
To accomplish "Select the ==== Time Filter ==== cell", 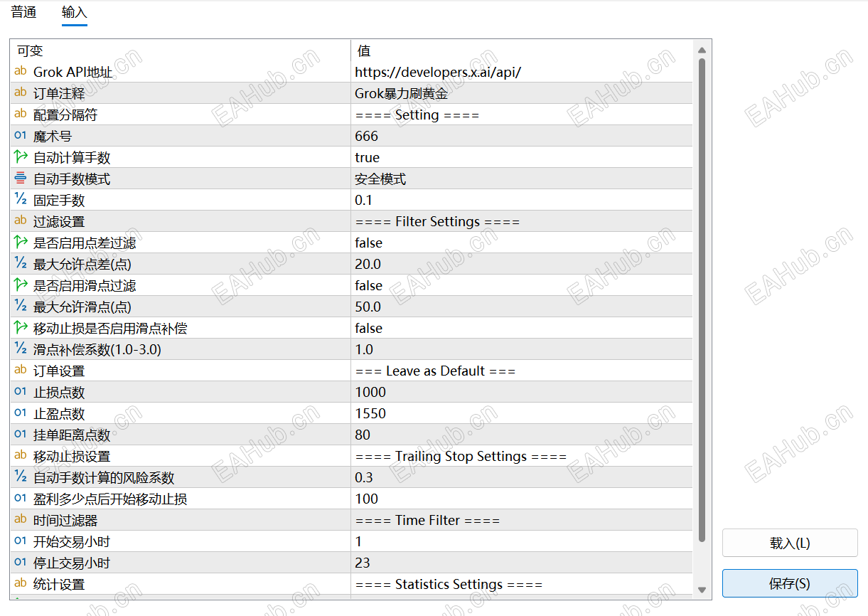I will click(522, 520).
